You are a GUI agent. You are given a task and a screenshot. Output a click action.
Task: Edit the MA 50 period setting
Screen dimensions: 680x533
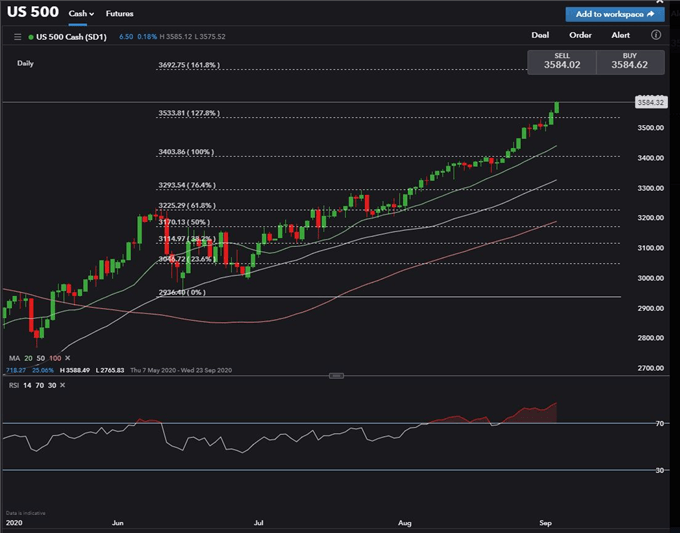coord(40,358)
